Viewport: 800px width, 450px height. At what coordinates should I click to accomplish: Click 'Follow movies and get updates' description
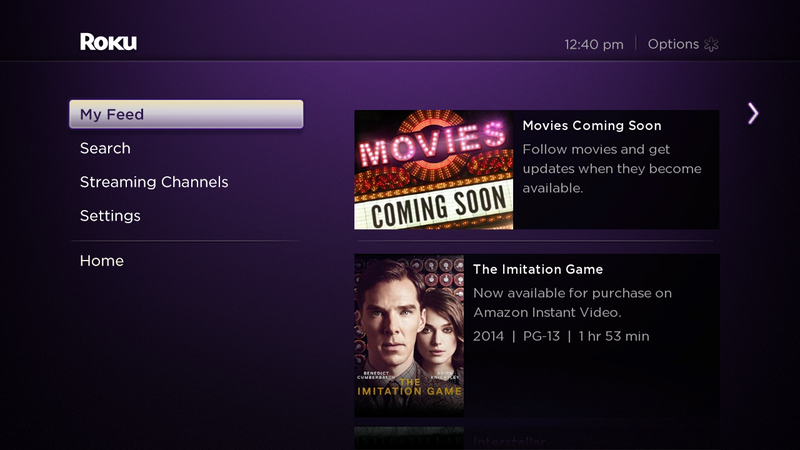click(x=611, y=168)
